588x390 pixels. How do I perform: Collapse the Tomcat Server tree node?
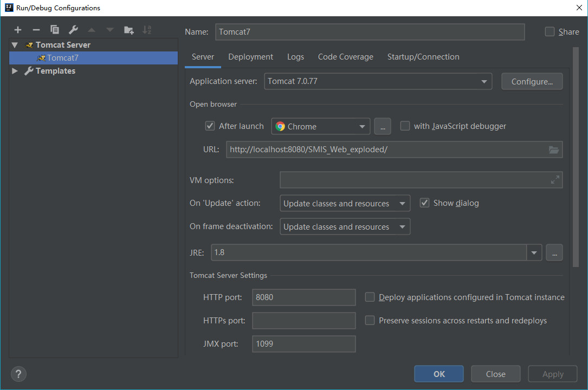tap(15, 45)
